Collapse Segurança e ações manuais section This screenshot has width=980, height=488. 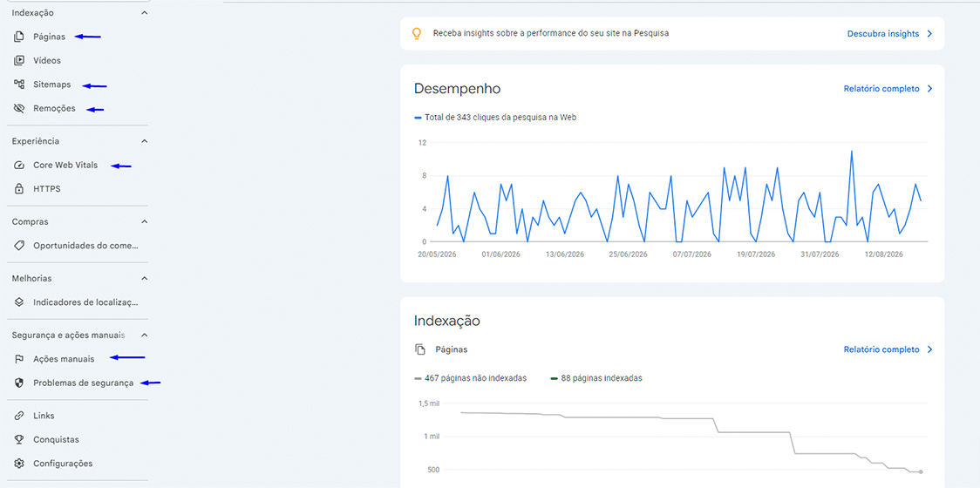(x=145, y=335)
